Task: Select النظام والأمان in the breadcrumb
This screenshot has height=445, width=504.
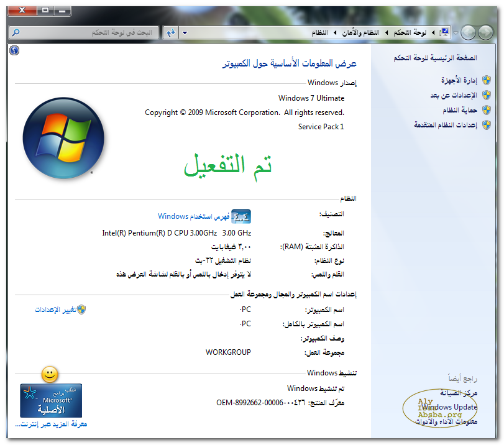Action: point(362,32)
